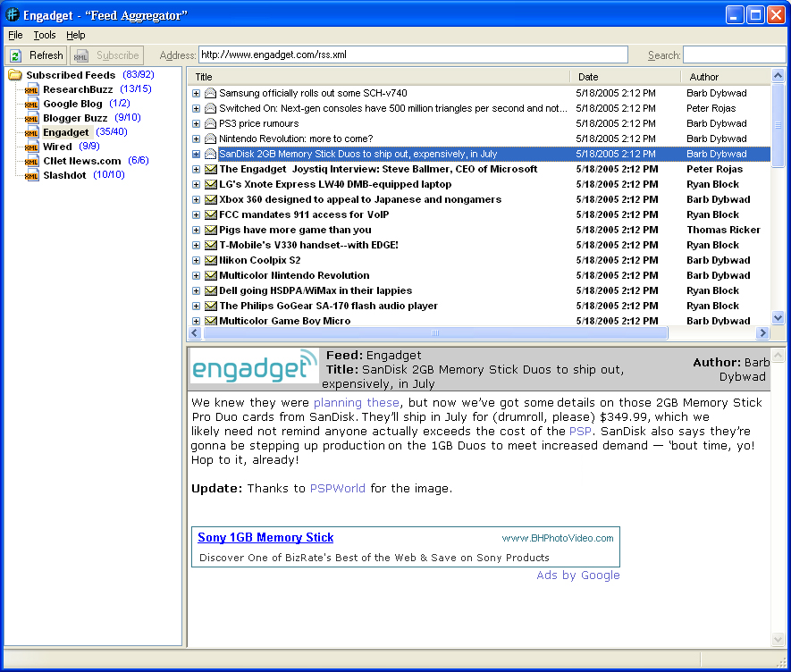The height and width of the screenshot is (672, 791).
Task: Click the Engadget logo in preview pane
Action: pos(255,366)
